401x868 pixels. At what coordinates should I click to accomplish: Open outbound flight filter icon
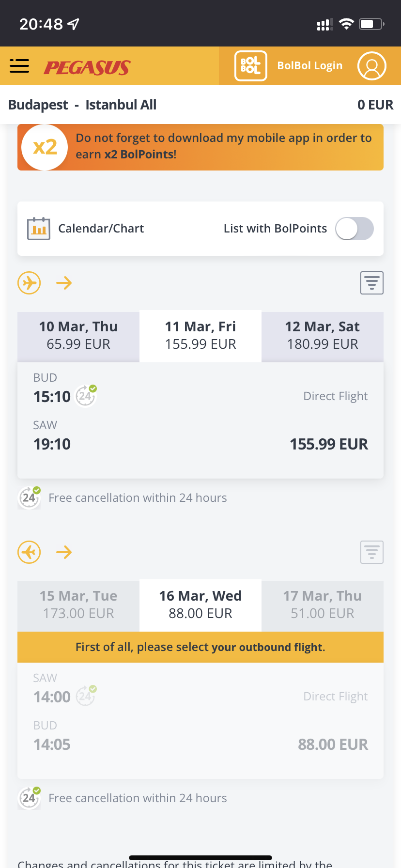tap(371, 283)
